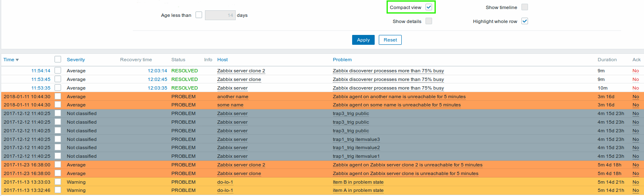644x196 pixels.
Task: Enable the Show timeline checkbox
Action: 525,7
